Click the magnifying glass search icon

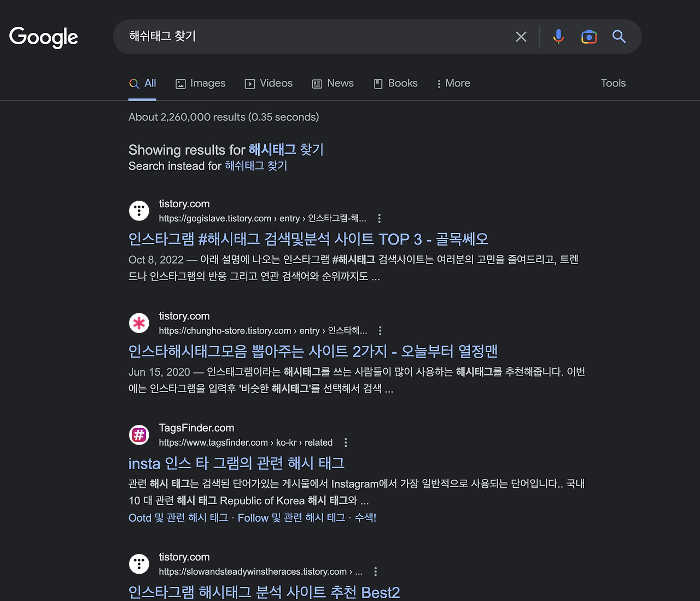[x=619, y=37]
